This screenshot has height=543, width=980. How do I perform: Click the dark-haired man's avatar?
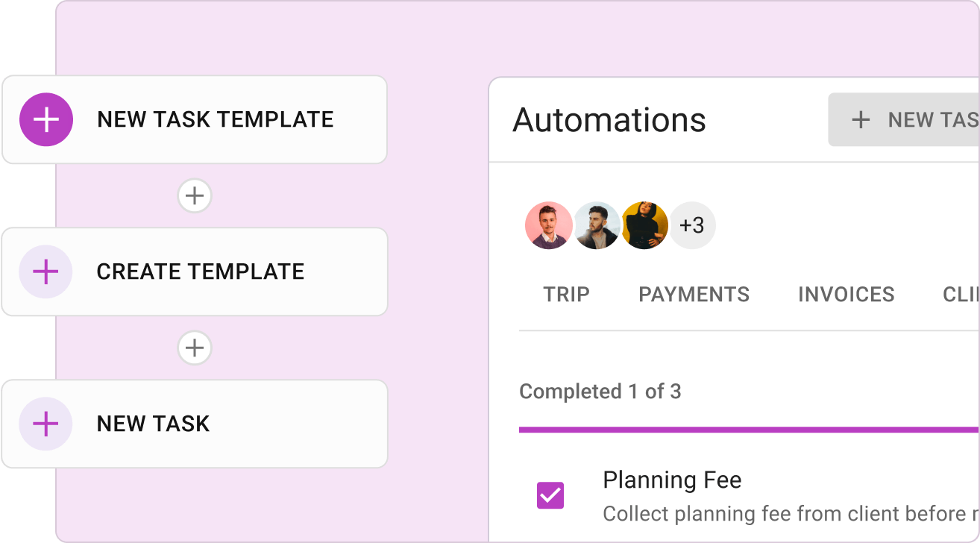597,225
